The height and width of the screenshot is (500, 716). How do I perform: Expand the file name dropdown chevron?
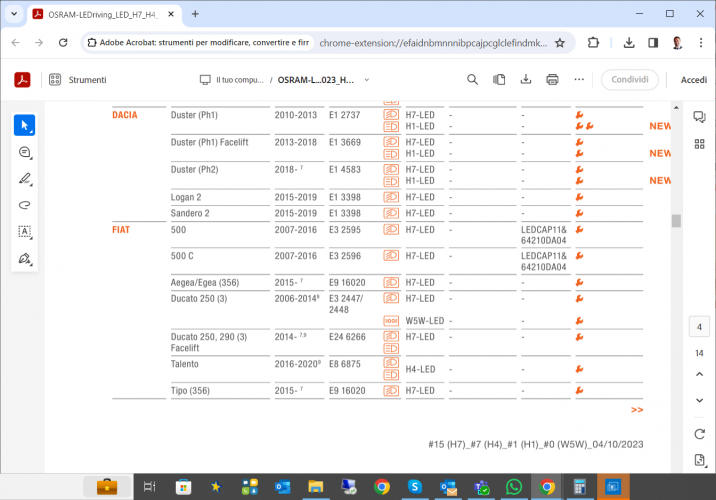coord(367,80)
